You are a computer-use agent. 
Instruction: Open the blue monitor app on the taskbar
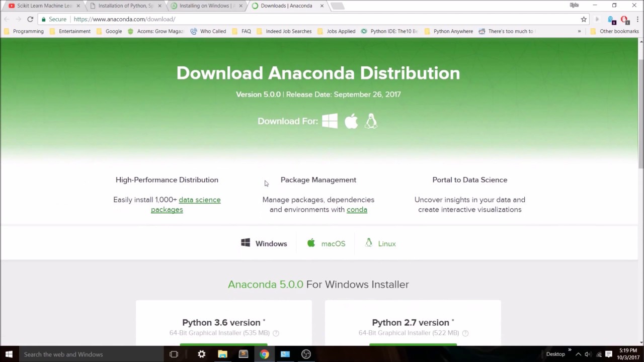[285, 354]
